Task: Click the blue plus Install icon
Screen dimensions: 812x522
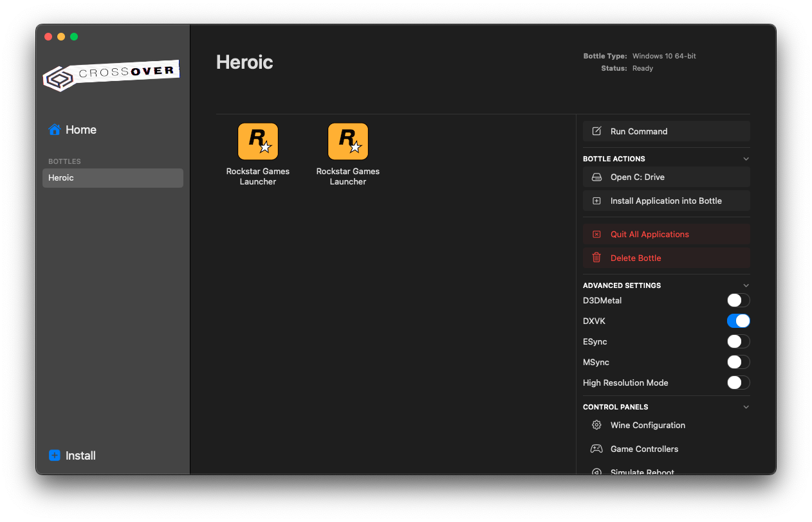Action: point(55,455)
